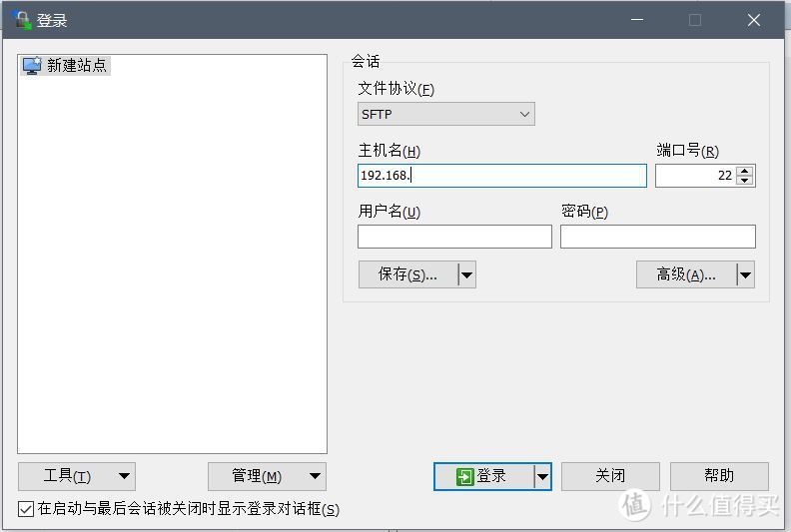Open the 管理 menu button
791x532 pixels.
point(267,477)
